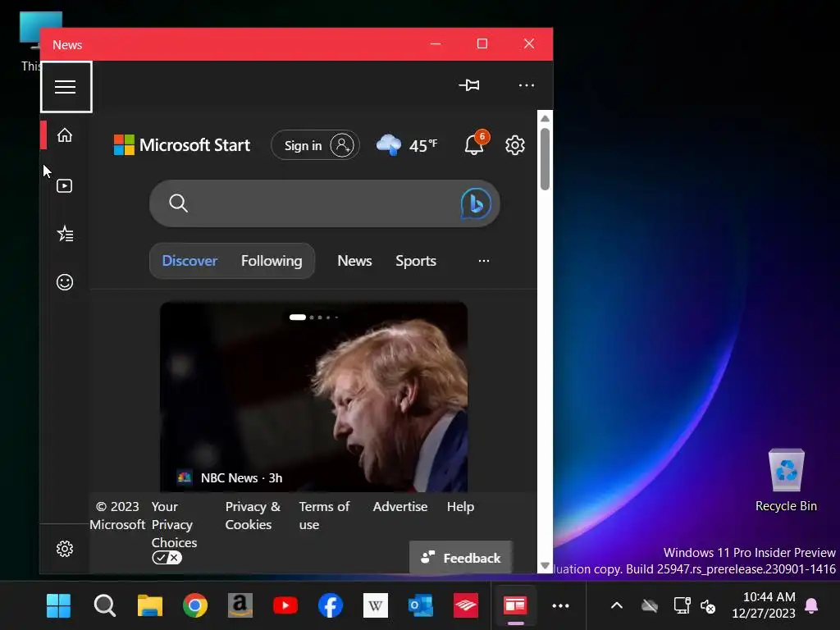Viewport: 840px width, 630px height.
Task: Click the vertical scrollbar thumb
Action: pyautogui.click(x=545, y=159)
